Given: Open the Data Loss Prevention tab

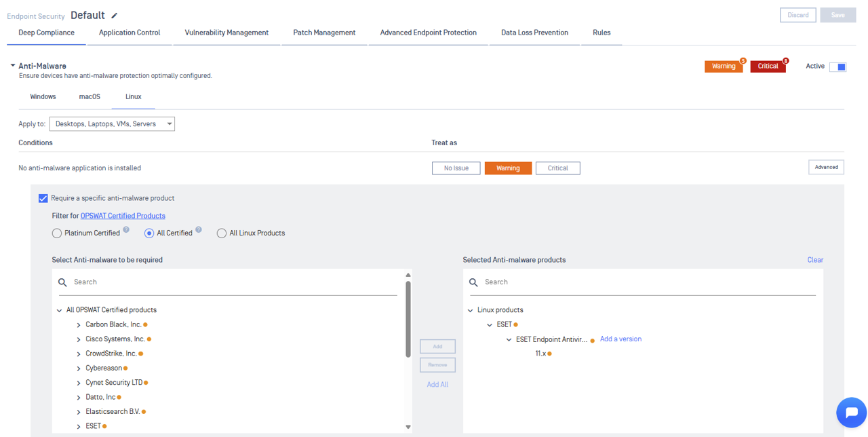Looking at the screenshot, I should (x=534, y=33).
